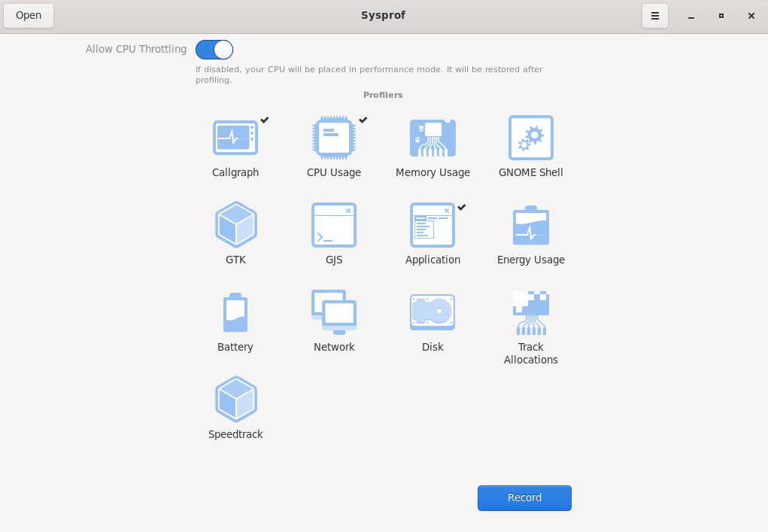Enable the Disk profiler icon

433,312
